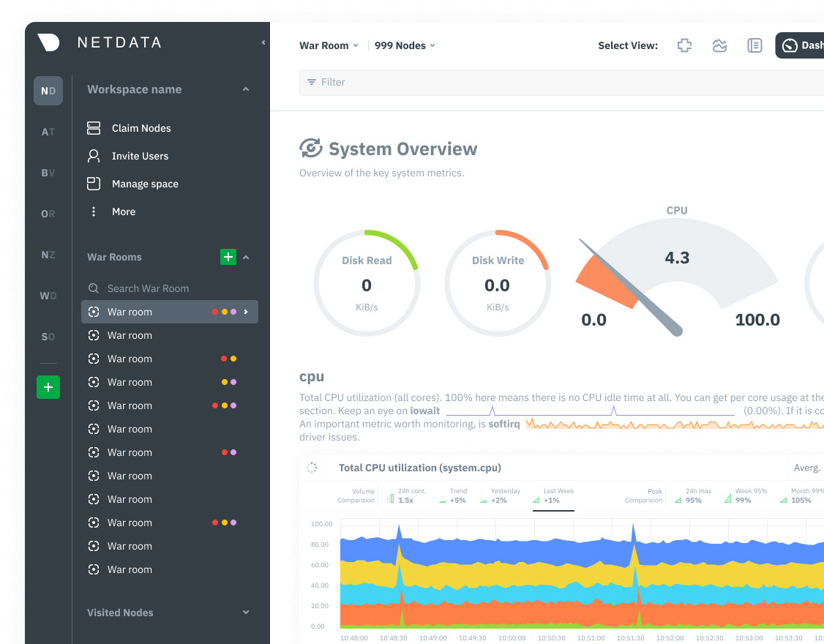Click the Invite Users person icon
824x644 pixels.
(94, 156)
